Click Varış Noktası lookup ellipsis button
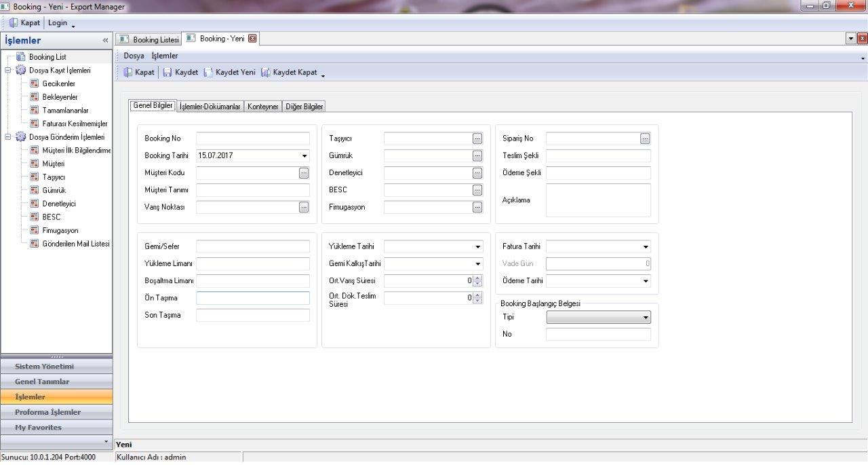Image resolution: width=868 pixels, height=465 pixels. pos(304,208)
